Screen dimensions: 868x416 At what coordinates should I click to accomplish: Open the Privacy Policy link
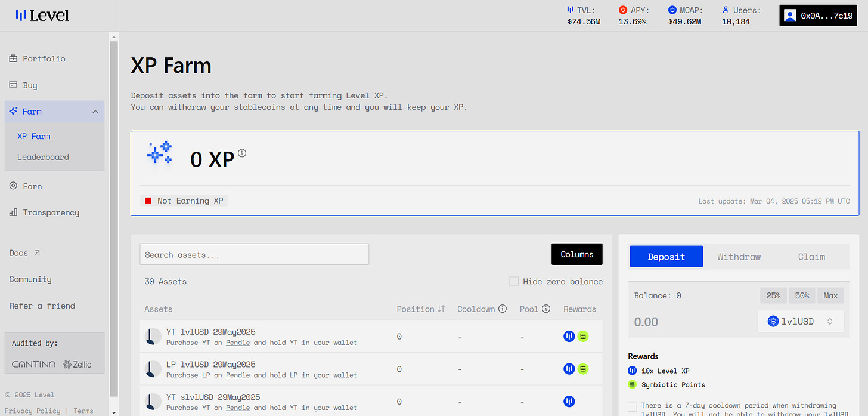(x=32, y=411)
